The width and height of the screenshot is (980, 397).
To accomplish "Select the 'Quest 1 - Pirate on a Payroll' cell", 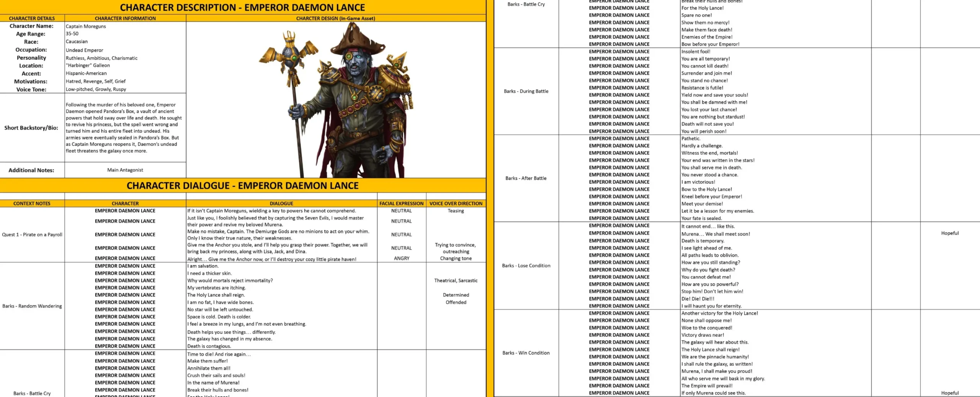I will (x=32, y=235).
